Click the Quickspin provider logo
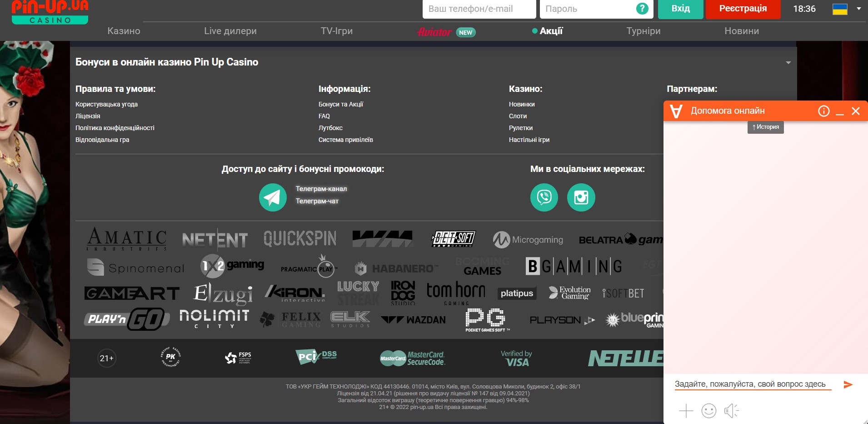Image resolution: width=868 pixels, height=424 pixels. 300,238
